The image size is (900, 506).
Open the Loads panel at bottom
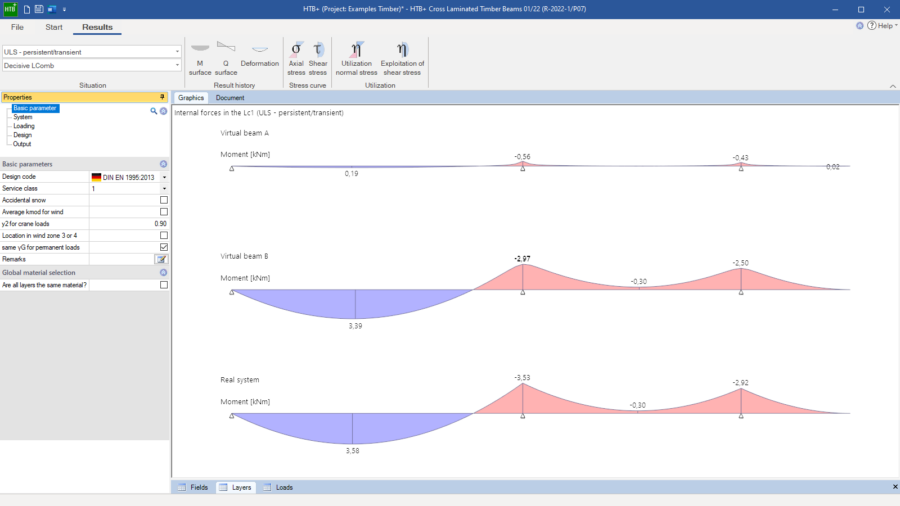pyautogui.click(x=279, y=487)
